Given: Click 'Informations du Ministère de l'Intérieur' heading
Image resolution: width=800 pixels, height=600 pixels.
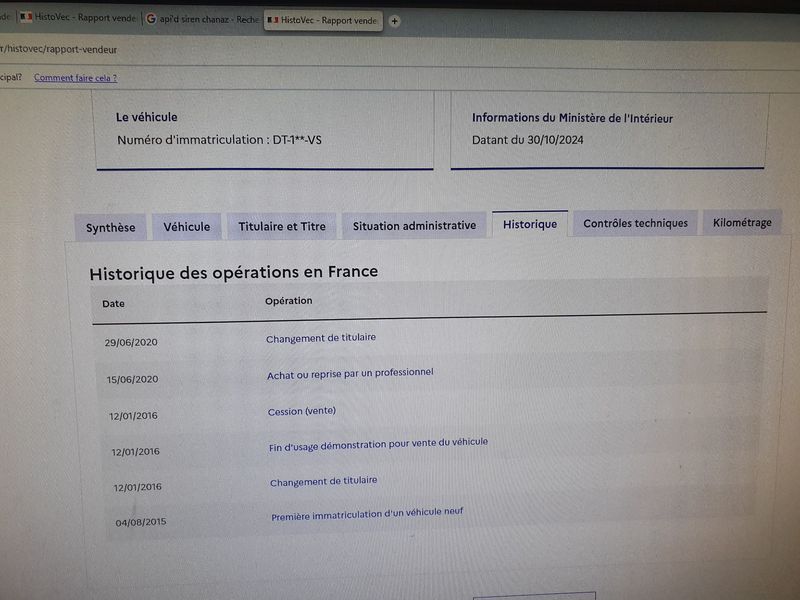Looking at the screenshot, I should pyautogui.click(x=572, y=118).
